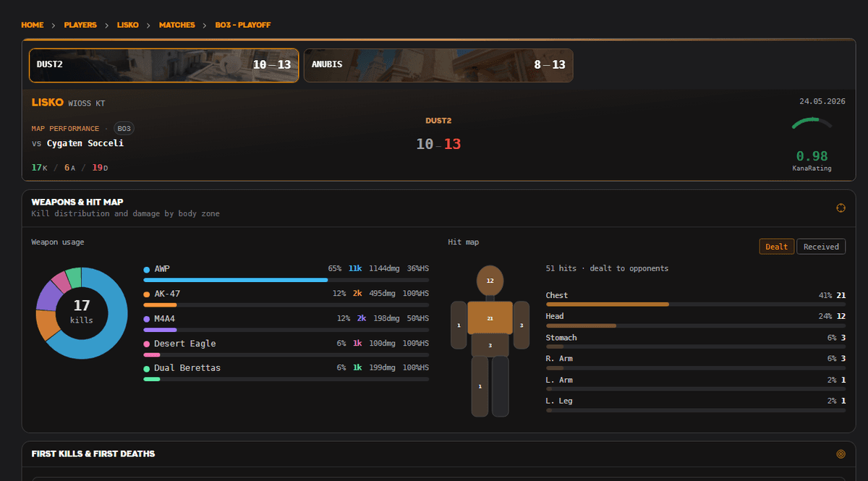Click the First Kills & First Deaths heading
This screenshot has height=481, width=868.
pos(93,454)
